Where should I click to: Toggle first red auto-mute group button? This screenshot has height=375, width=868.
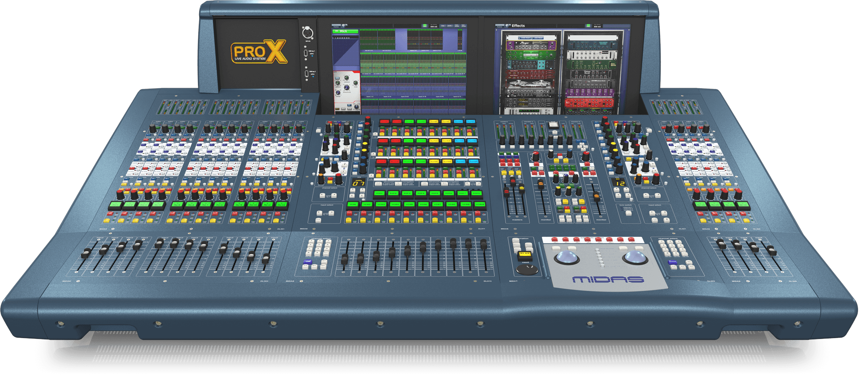(555, 239)
